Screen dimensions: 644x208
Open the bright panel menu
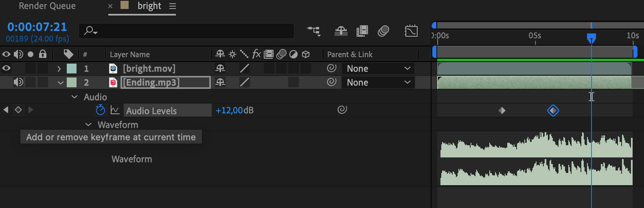click(x=173, y=6)
